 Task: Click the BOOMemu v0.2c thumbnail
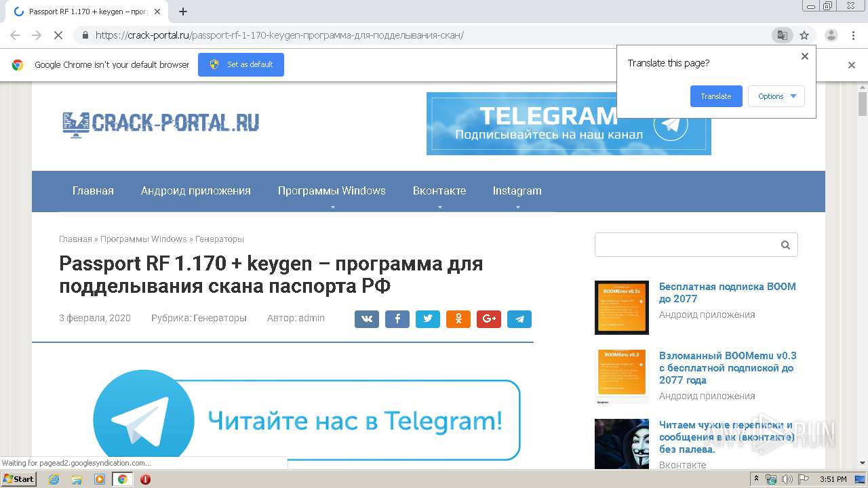pos(622,308)
